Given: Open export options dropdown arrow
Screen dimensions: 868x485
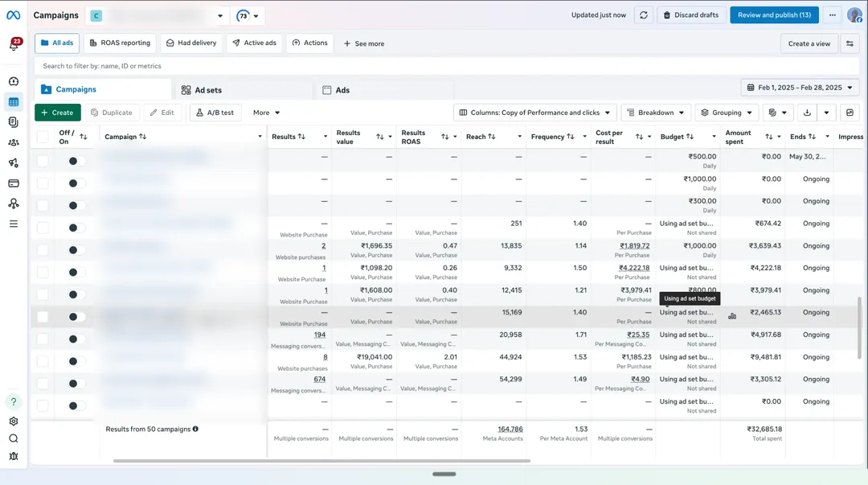Looking at the screenshot, I should (826, 113).
